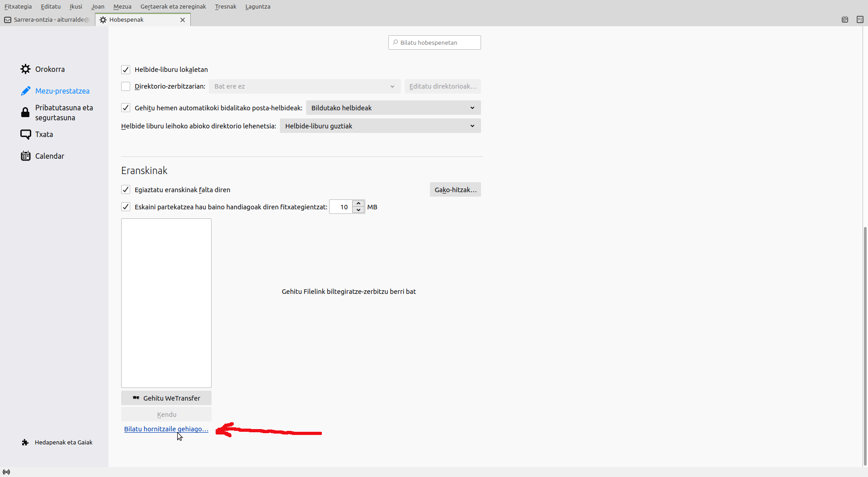Toggle the Helbide-liburu lokaletan checkbox
This screenshot has width=868, height=477.
pyautogui.click(x=126, y=70)
